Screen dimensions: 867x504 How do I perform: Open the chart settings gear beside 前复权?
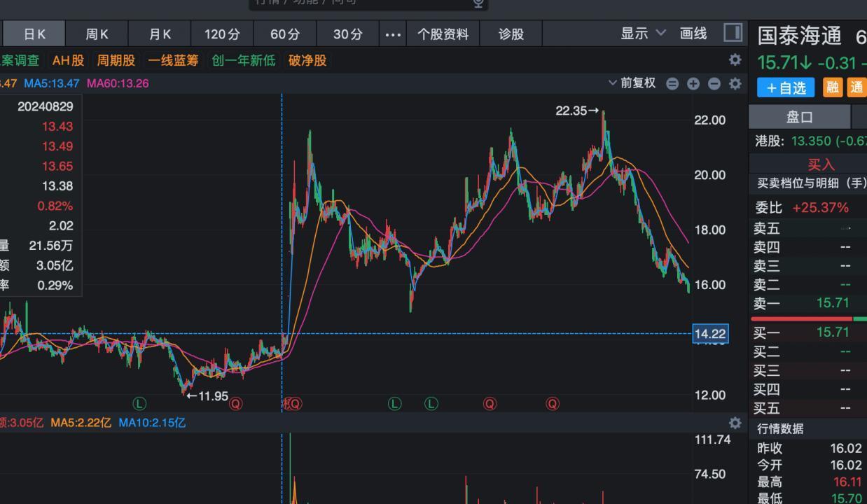click(x=735, y=83)
